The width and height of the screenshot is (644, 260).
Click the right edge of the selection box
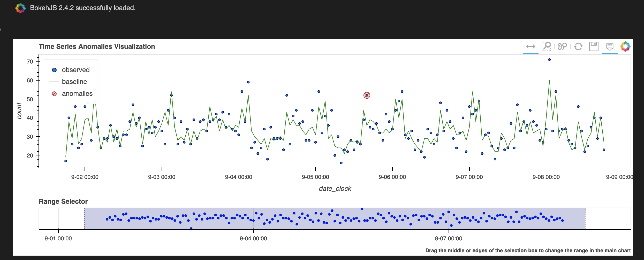pyautogui.click(x=585, y=218)
